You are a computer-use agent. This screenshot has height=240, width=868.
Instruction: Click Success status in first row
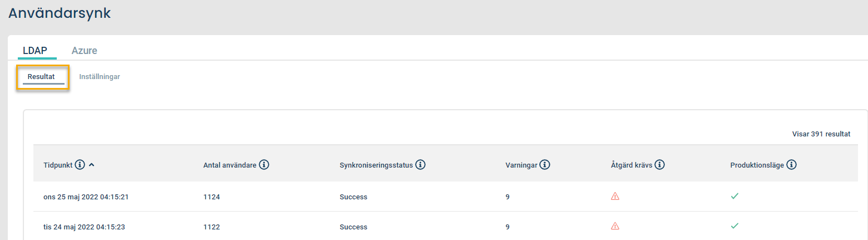point(353,197)
